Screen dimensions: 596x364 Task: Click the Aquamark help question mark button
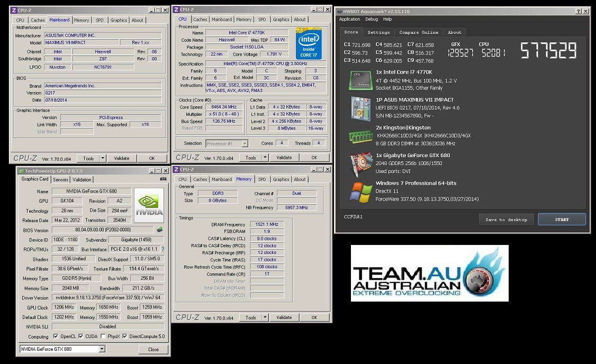578,12
